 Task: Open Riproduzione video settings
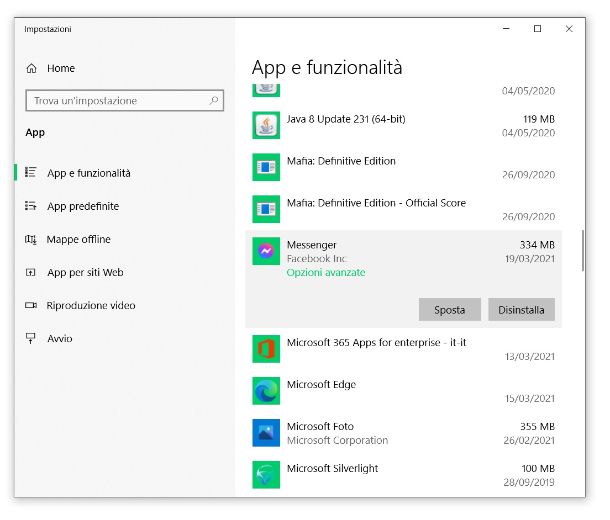(91, 306)
